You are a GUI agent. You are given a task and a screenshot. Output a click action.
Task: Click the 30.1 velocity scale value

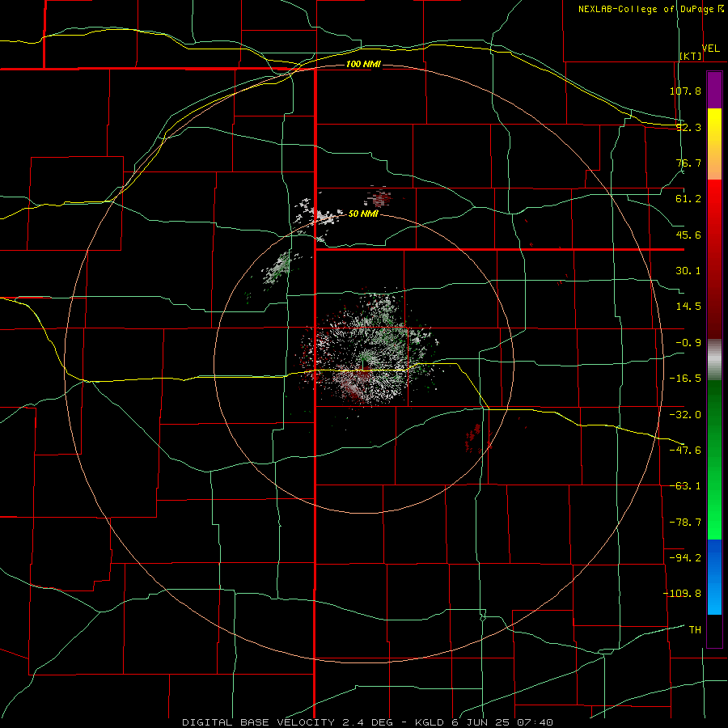(688, 271)
